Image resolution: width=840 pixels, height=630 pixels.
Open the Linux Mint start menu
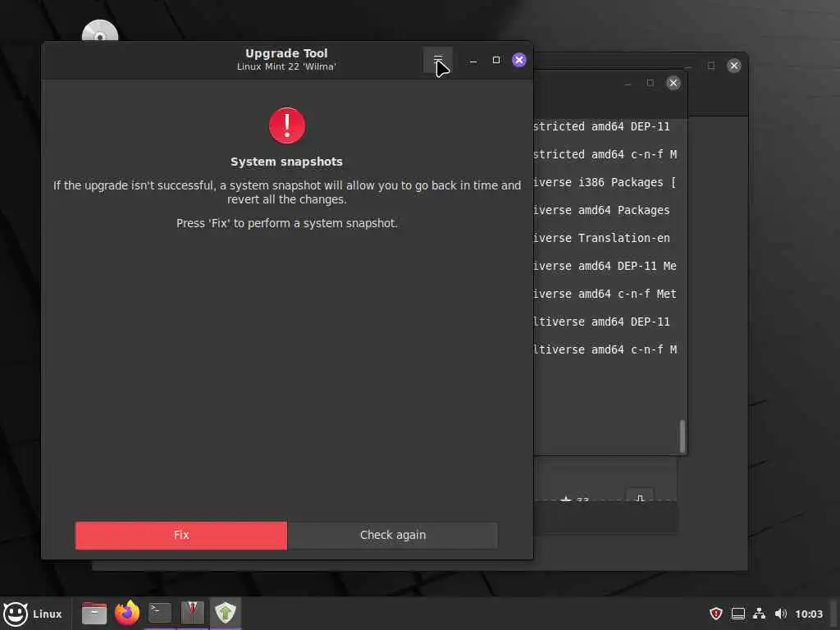pyautogui.click(x=33, y=614)
